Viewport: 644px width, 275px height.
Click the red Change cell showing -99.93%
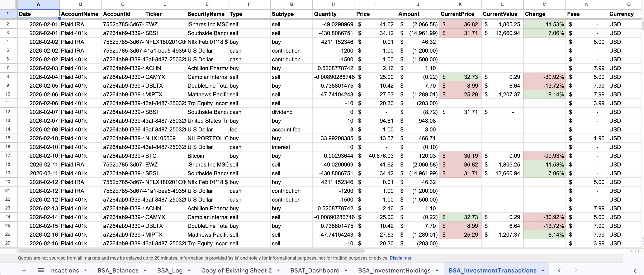tap(545, 156)
